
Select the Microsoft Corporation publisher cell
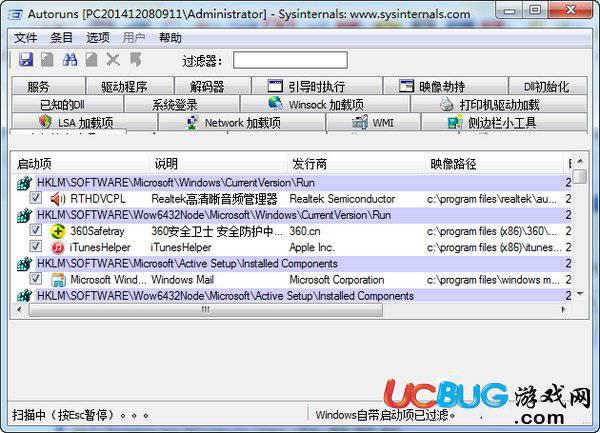[x=337, y=280]
